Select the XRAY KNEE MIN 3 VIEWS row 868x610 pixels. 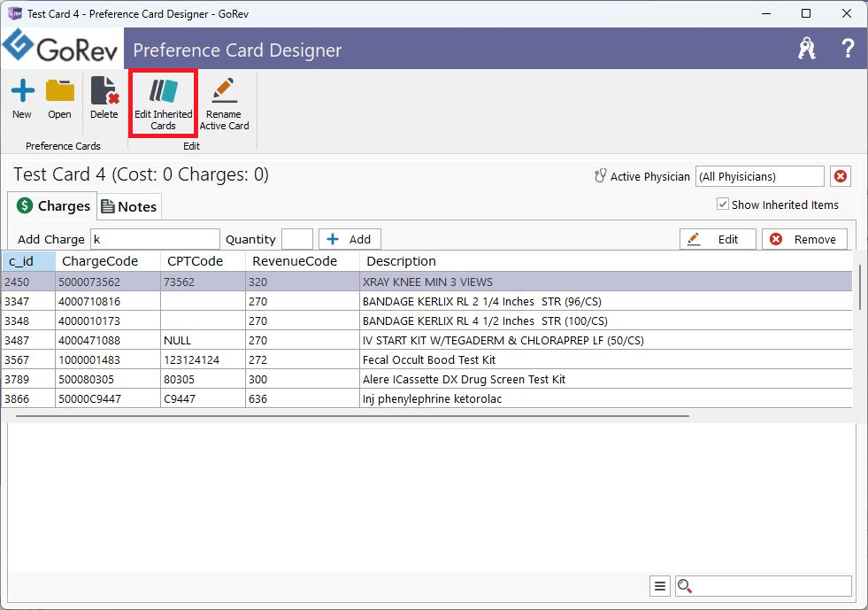coord(426,282)
